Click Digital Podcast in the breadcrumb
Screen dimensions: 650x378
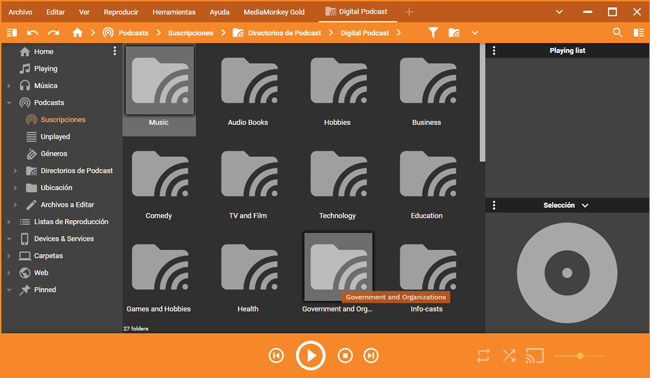pos(365,33)
